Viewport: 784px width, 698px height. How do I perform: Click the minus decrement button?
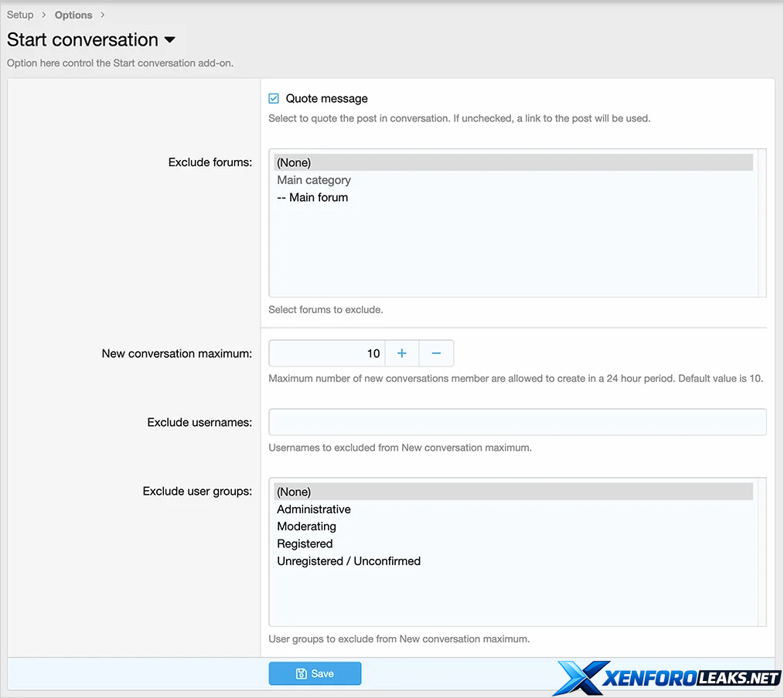(x=436, y=353)
